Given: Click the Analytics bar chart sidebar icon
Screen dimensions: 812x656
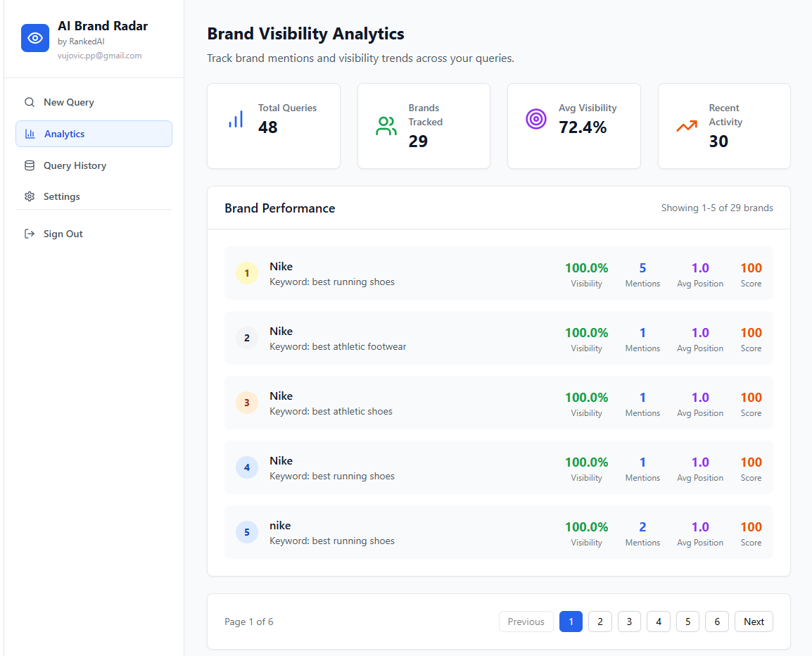Looking at the screenshot, I should [x=30, y=134].
